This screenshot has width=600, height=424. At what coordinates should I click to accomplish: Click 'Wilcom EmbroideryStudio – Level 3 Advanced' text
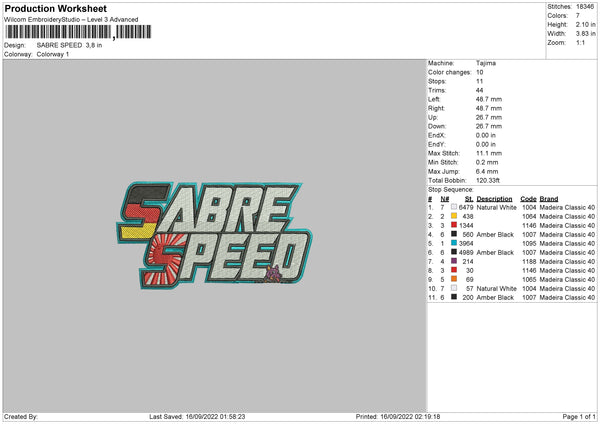[71, 20]
